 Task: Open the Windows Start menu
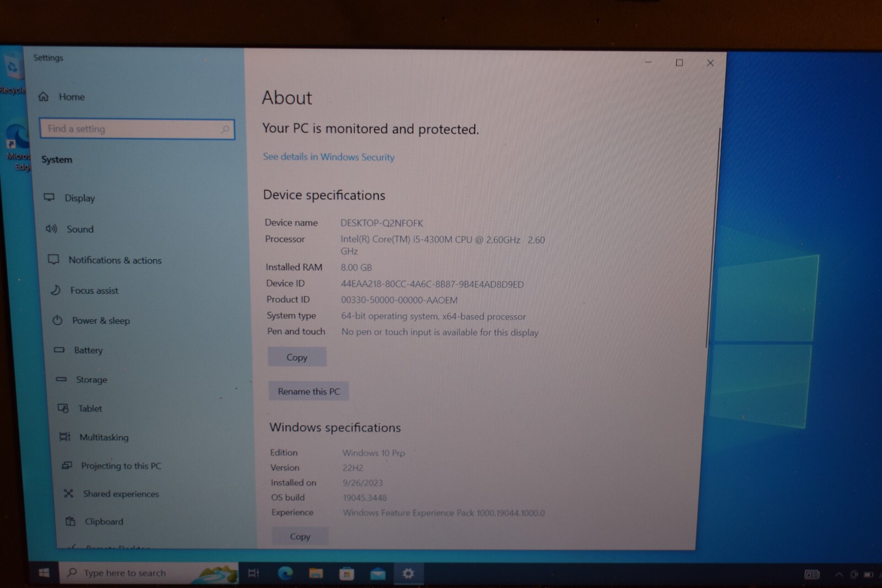44,573
